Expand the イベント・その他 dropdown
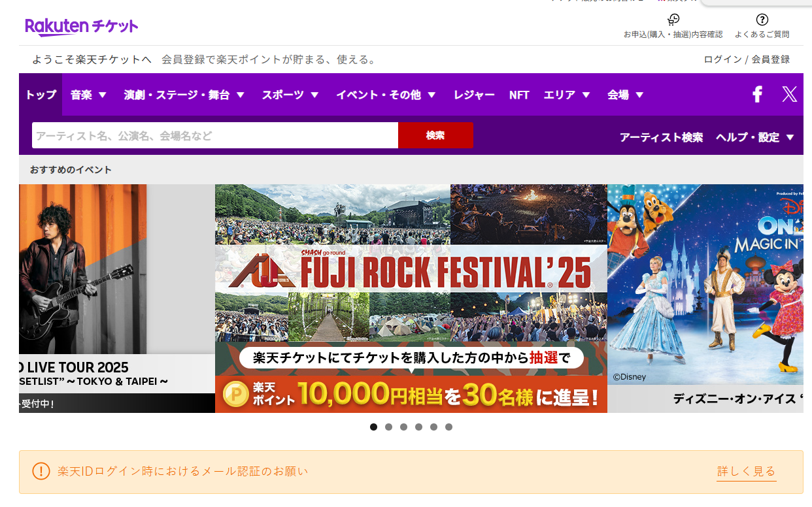Screen dimensions: 812x507 [386, 95]
